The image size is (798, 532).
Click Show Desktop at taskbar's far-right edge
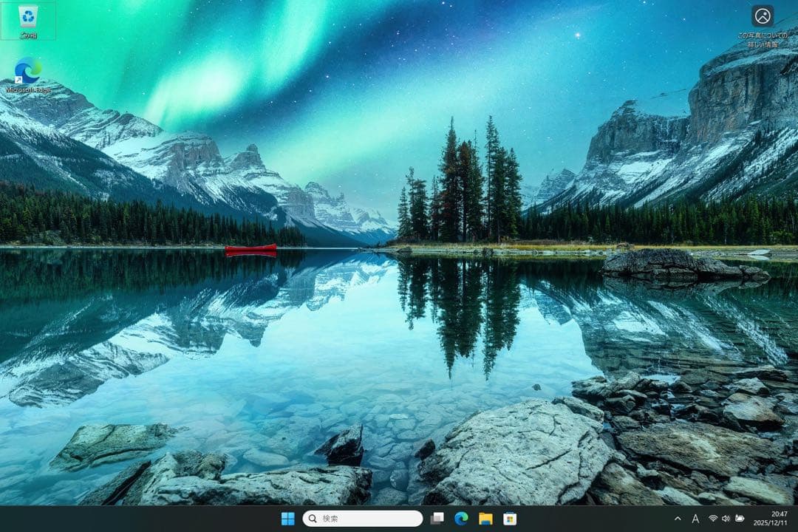pyautogui.click(x=796, y=519)
